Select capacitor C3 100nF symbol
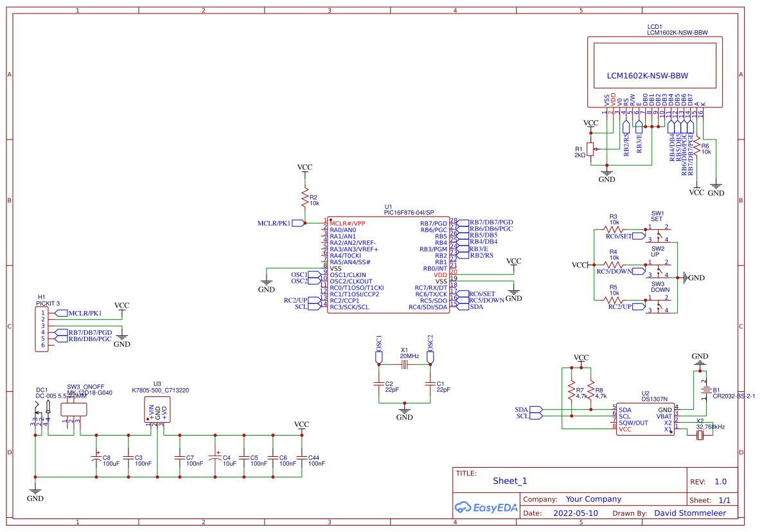 point(128,457)
